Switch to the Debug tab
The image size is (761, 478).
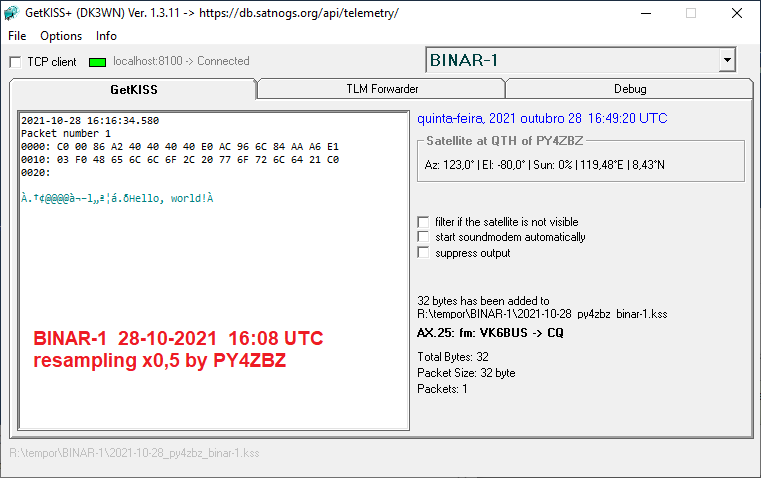[630, 89]
